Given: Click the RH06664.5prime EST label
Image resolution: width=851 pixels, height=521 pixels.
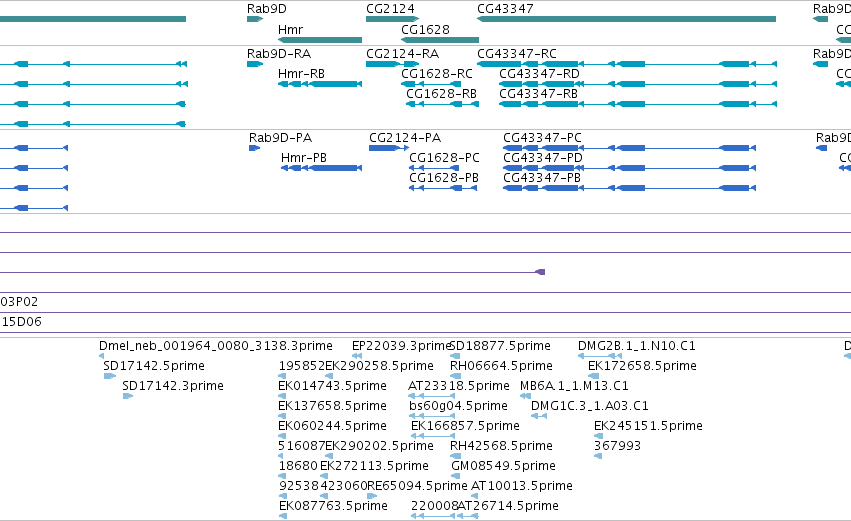Looking at the screenshot, I should pyautogui.click(x=501, y=366).
